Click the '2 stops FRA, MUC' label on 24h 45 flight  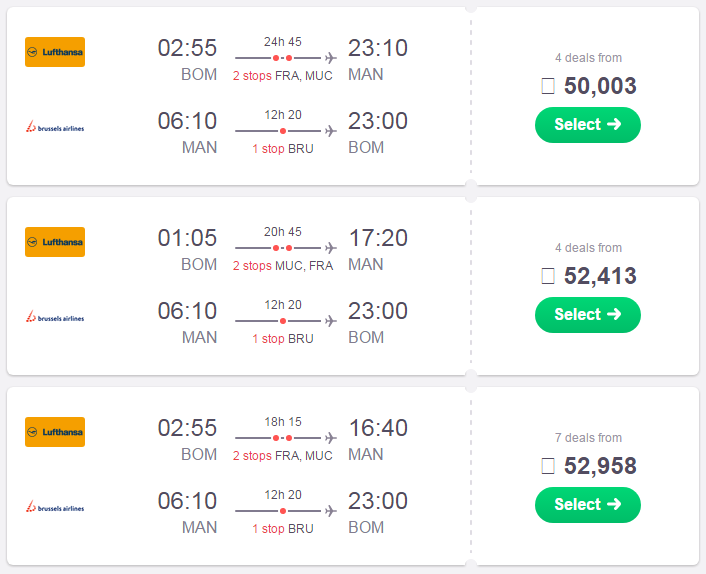pyautogui.click(x=282, y=76)
